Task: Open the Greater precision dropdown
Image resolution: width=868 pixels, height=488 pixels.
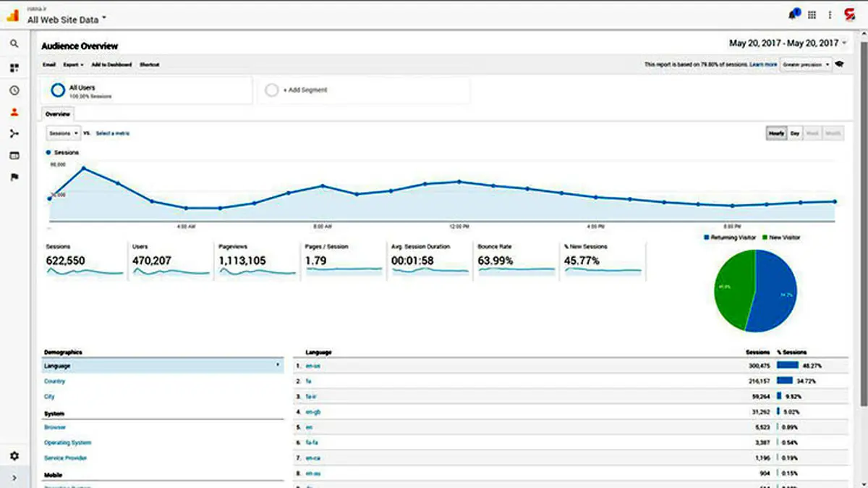Action: click(806, 64)
